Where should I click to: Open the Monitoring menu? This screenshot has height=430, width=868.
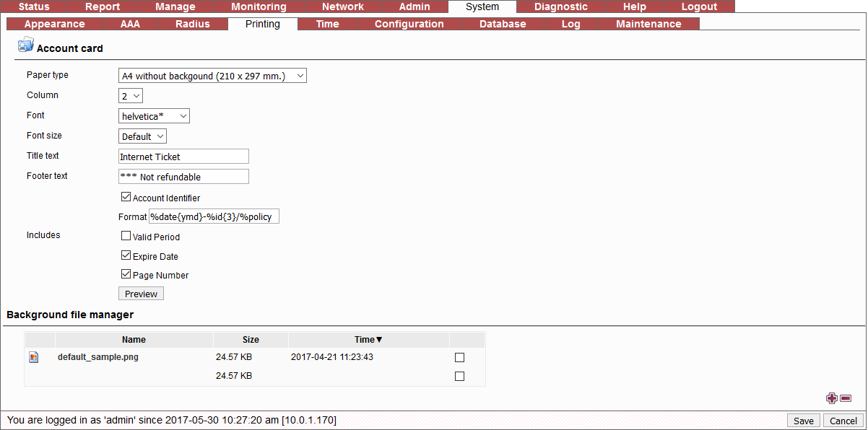click(259, 6)
